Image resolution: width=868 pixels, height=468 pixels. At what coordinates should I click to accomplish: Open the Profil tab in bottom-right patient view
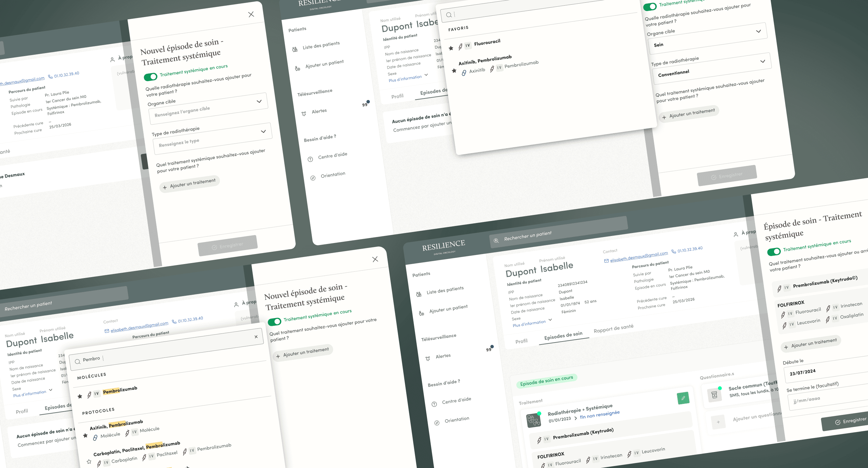pos(521,341)
